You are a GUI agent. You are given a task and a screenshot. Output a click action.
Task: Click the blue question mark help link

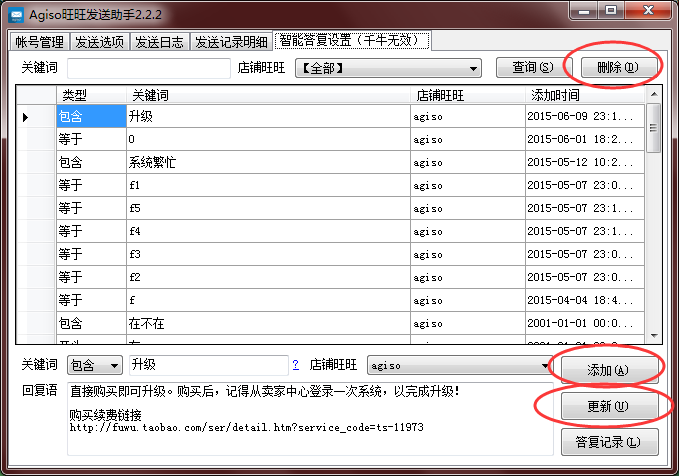tap(295, 365)
